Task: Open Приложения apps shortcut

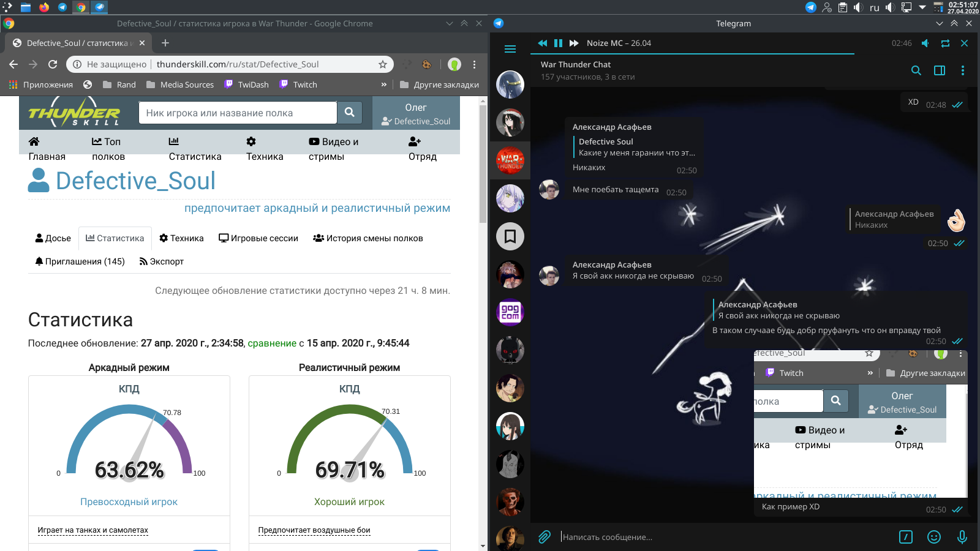Action: click(41, 84)
